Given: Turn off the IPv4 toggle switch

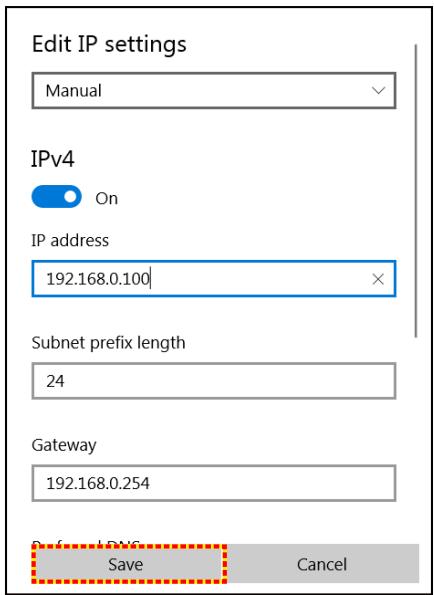Looking at the screenshot, I should (x=57, y=197).
